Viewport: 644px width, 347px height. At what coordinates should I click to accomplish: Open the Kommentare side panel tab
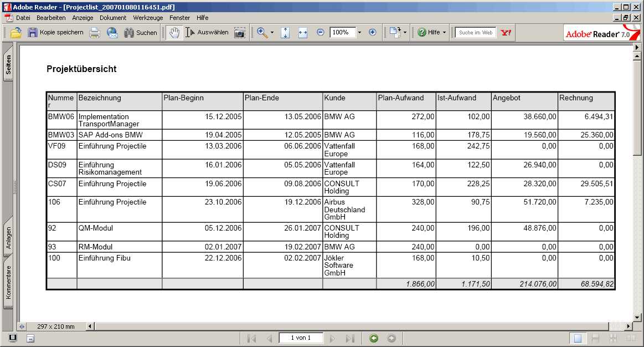pyautogui.click(x=8, y=283)
